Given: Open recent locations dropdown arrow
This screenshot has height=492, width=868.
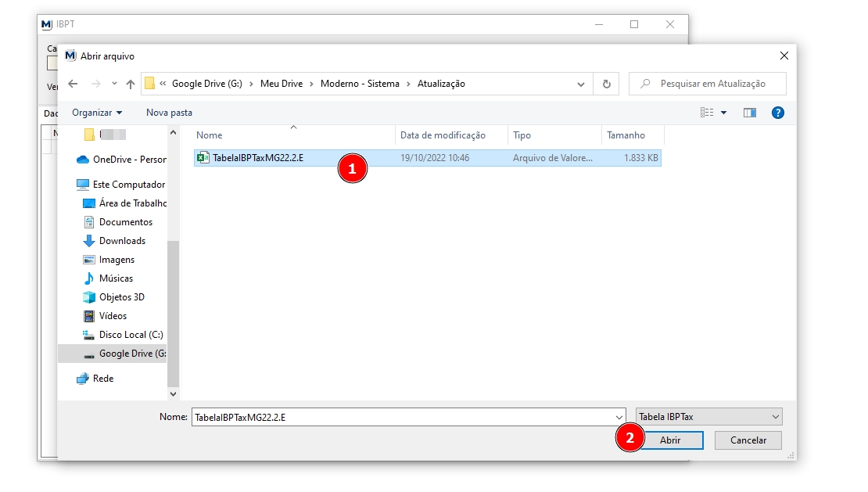Looking at the screenshot, I should [x=114, y=84].
